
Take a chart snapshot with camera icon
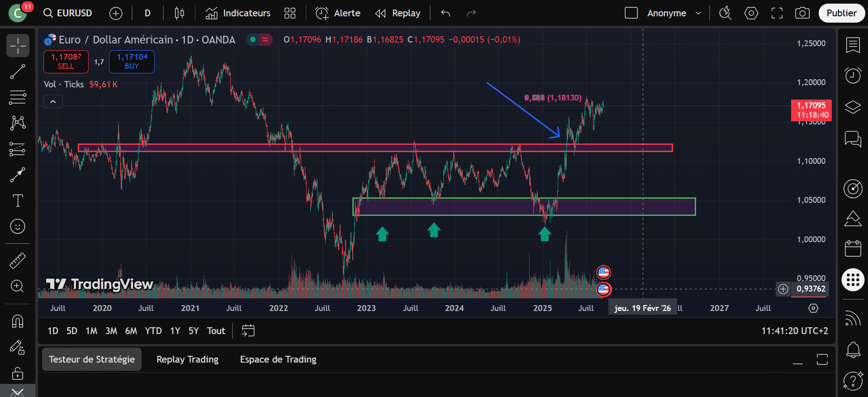pos(802,13)
